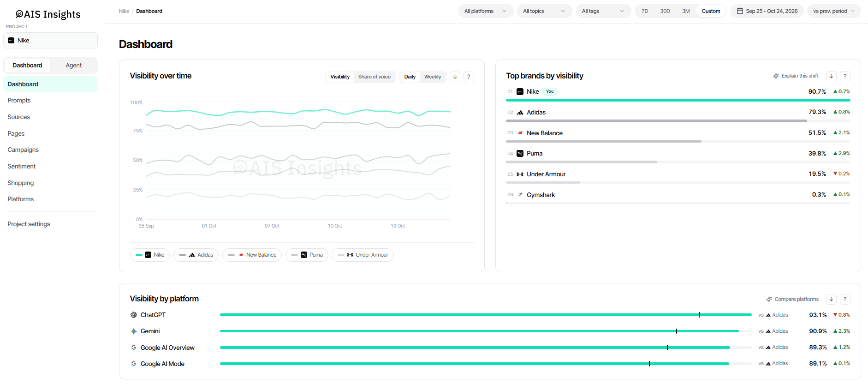
Task: Go to Project settings
Action: coord(29,224)
